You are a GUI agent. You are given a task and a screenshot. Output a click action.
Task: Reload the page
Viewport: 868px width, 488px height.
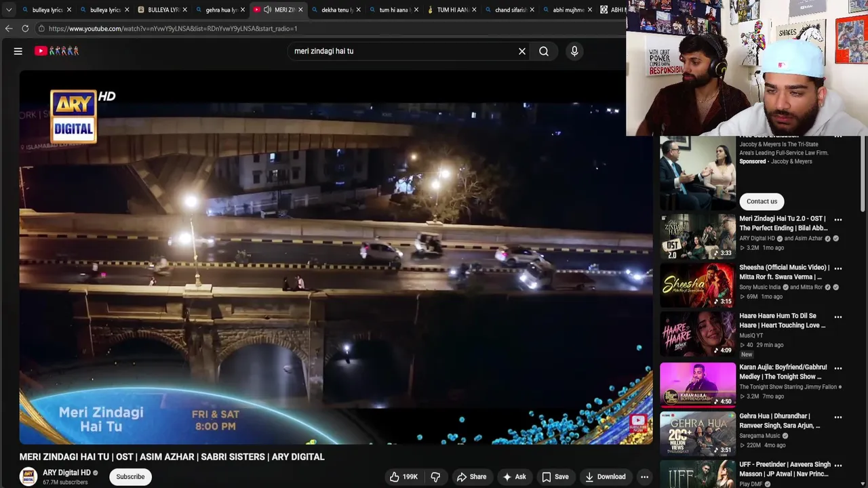25,28
